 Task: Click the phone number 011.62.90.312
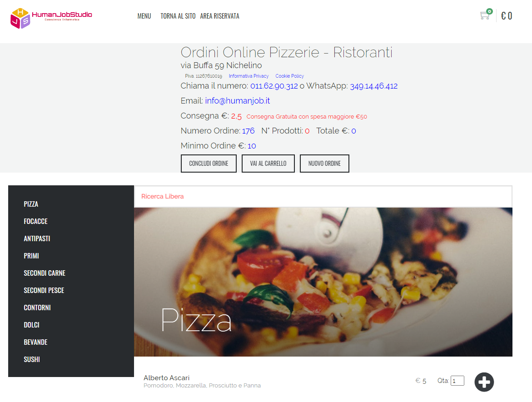tap(274, 86)
